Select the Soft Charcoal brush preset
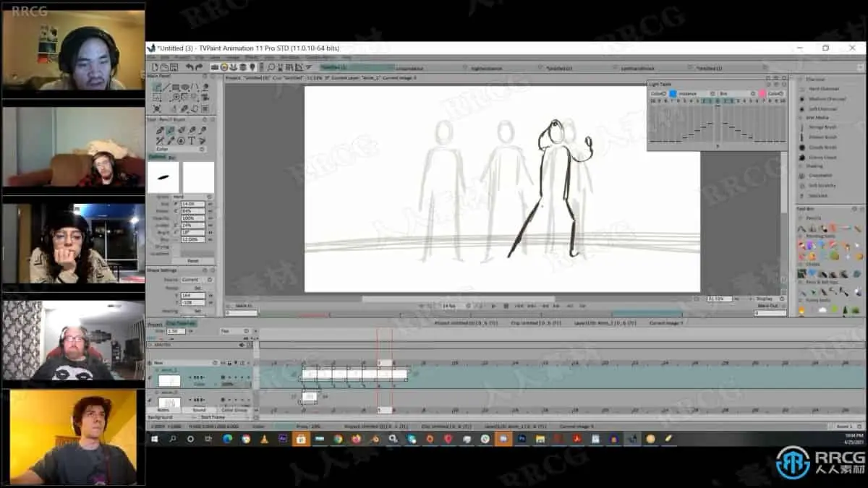868x488 pixels. [x=822, y=109]
